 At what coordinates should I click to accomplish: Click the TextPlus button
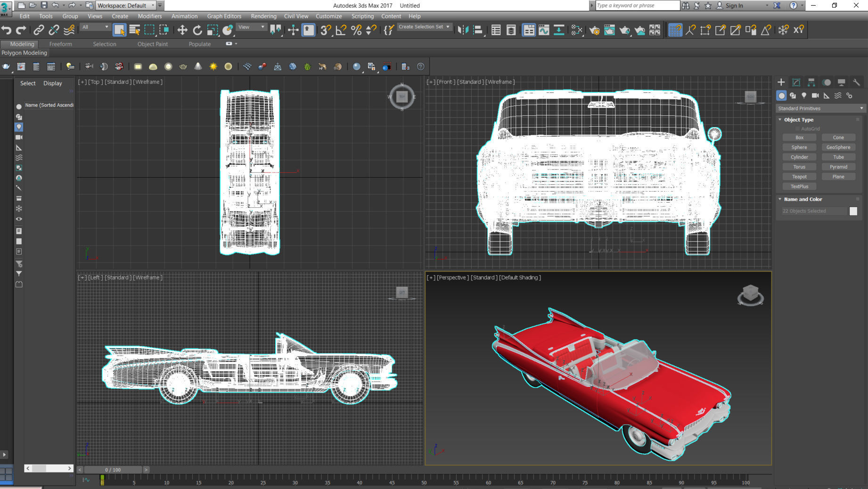coord(799,187)
